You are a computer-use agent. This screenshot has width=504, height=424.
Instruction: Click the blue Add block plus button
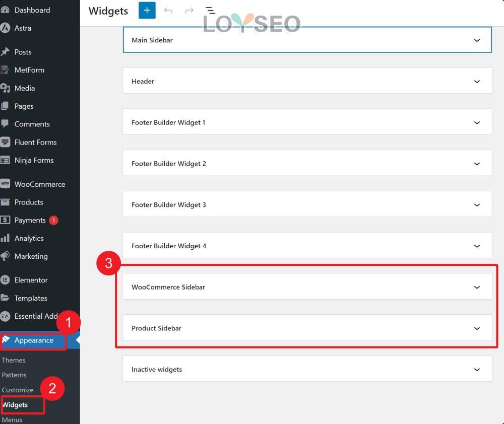(x=147, y=10)
